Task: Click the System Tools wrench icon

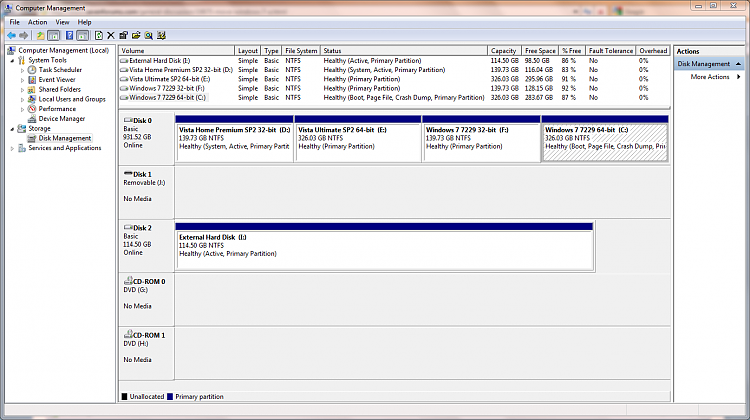Action: pyautogui.click(x=22, y=60)
